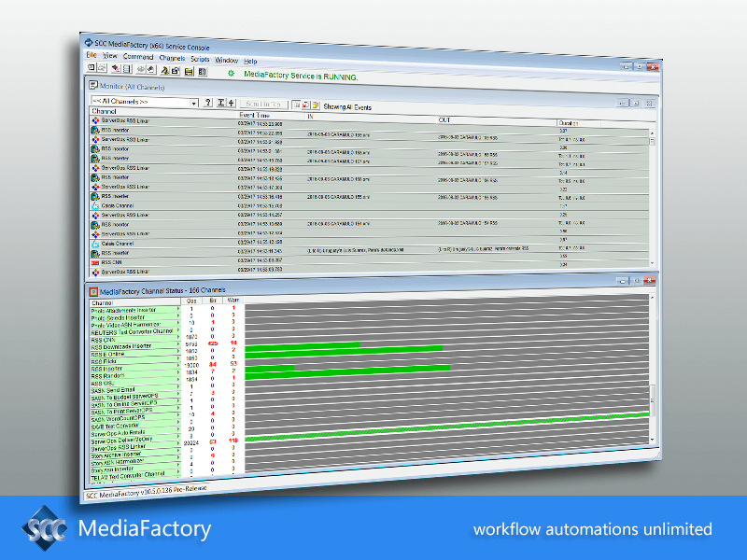Viewport: 747px width, 560px height.
Task: Click the green gear service status icon
Action: tap(231, 74)
